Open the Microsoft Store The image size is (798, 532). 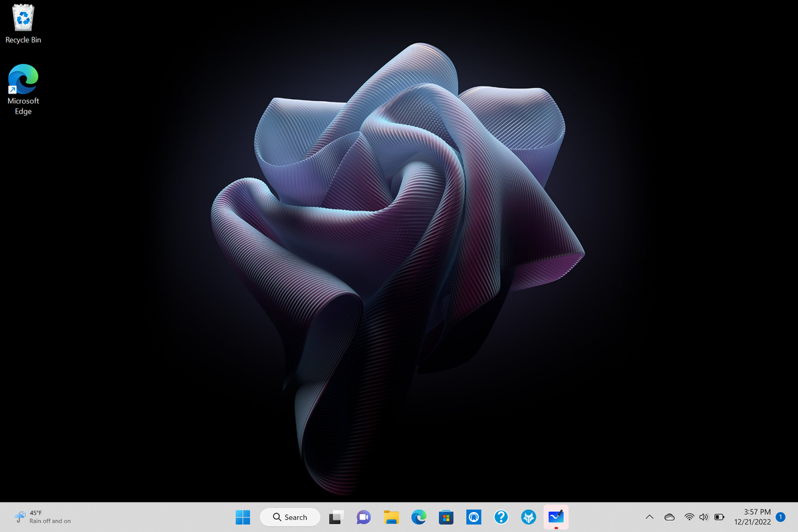(x=446, y=517)
